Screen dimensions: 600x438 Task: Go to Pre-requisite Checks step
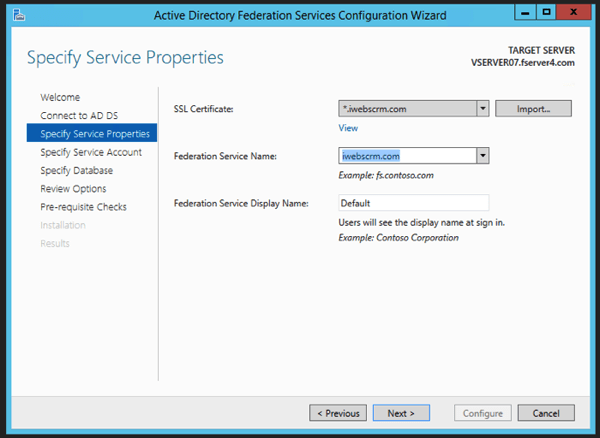[83, 207]
